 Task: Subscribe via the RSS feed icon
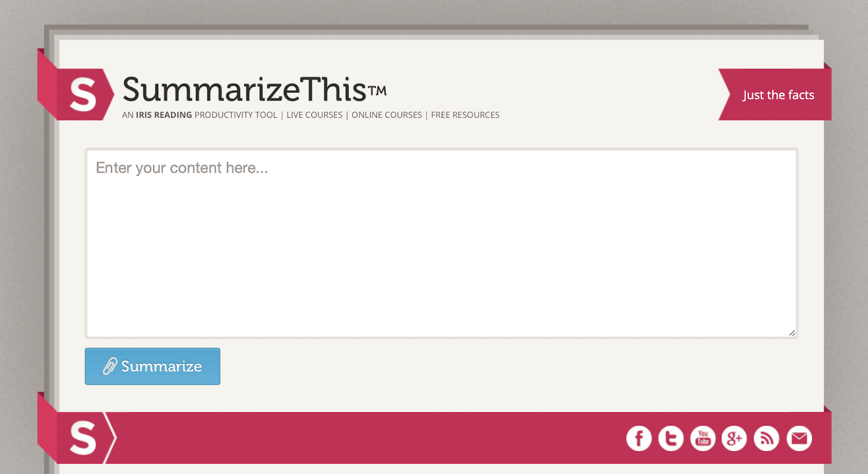[x=767, y=438]
